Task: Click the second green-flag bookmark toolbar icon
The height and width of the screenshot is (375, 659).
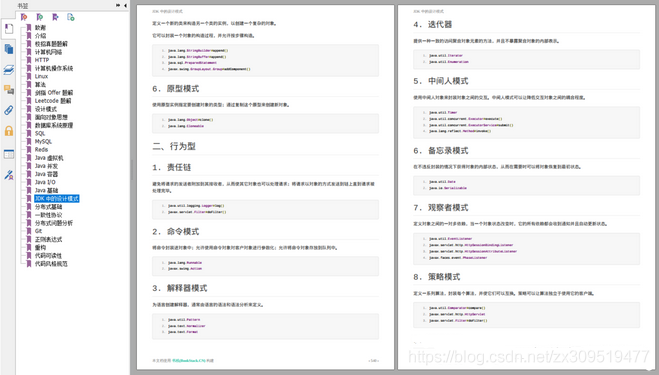Action: [40, 17]
